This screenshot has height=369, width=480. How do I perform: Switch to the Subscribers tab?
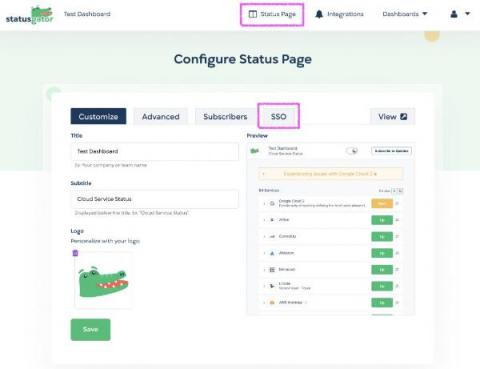(225, 116)
